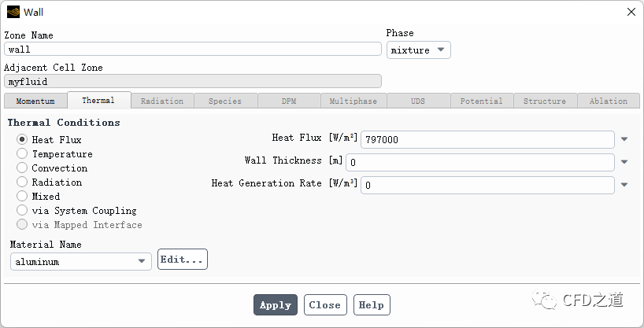The image size is (644, 328).
Task: Click the Close button
Action: tap(325, 305)
